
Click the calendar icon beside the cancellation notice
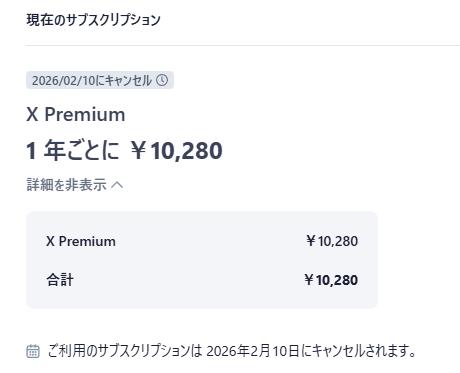click(33, 351)
